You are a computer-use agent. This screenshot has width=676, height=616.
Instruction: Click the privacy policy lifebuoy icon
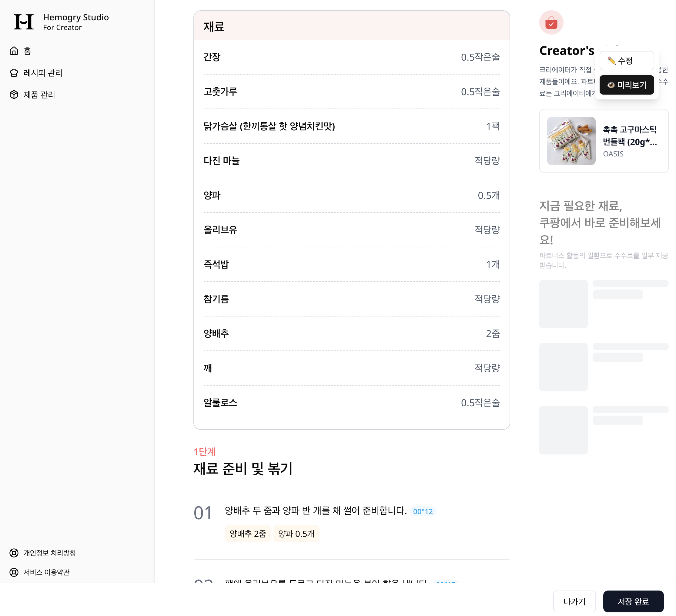[14, 553]
